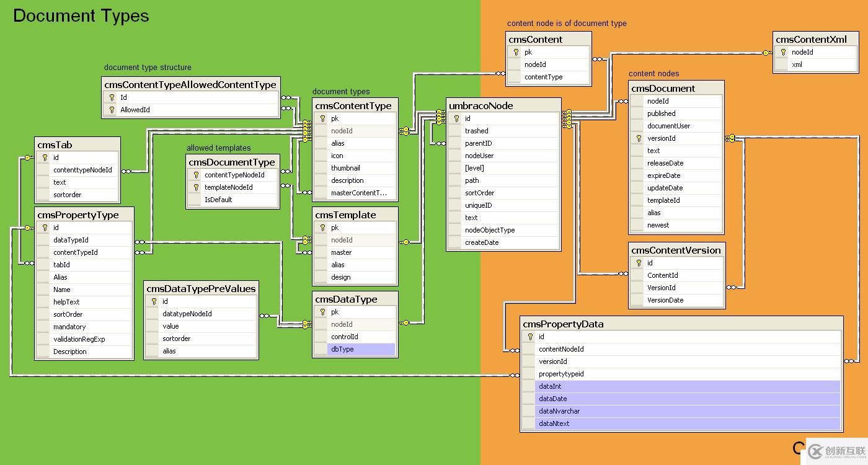
Task: Select the cmsContentType table header
Action: [x=353, y=105]
